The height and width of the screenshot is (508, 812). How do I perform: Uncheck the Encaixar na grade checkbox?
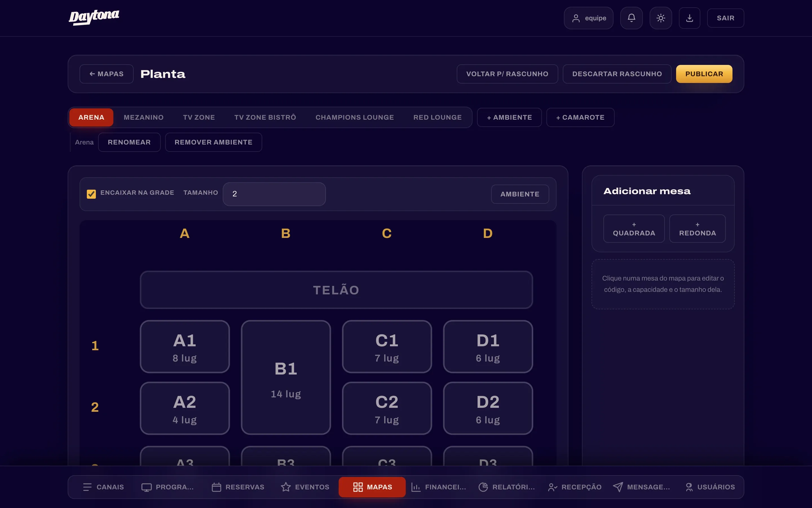pyautogui.click(x=91, y=194)
